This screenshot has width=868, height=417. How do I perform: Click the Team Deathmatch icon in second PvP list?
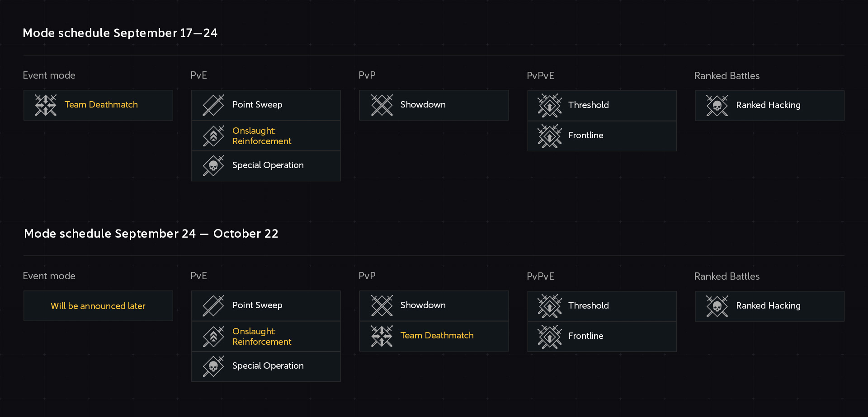coord(382,336)
